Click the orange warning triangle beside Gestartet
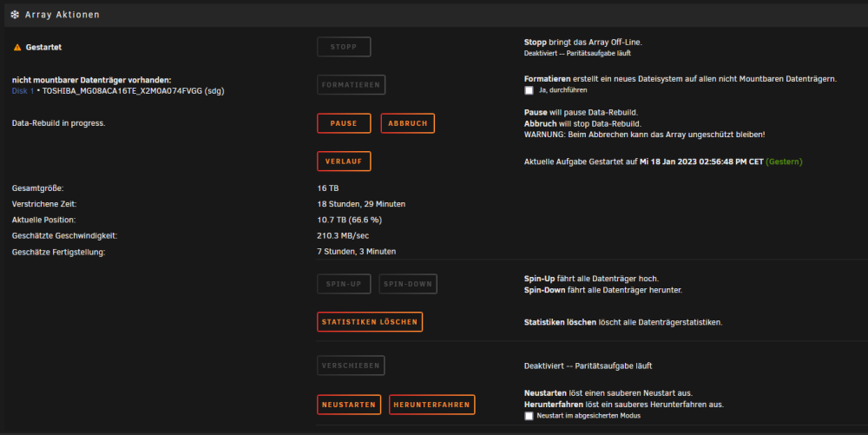Image resolution: width=868 pixels, height=435 pixels. [x=17, y=48]
